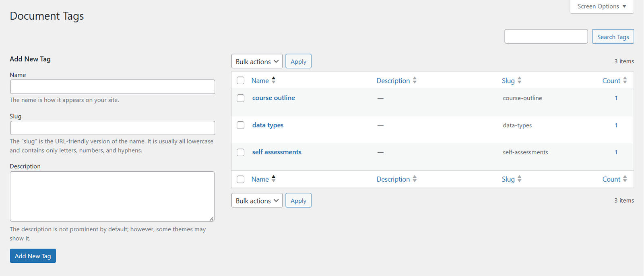Check the course outline tag checkbox
The image size is (644, 276).
point(241,98)
